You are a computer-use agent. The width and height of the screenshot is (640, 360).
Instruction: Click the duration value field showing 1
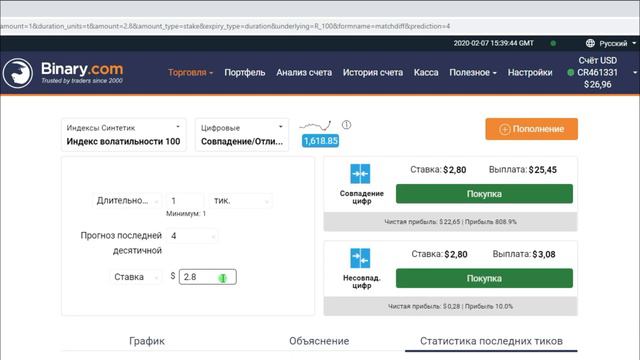click(185, 201)
